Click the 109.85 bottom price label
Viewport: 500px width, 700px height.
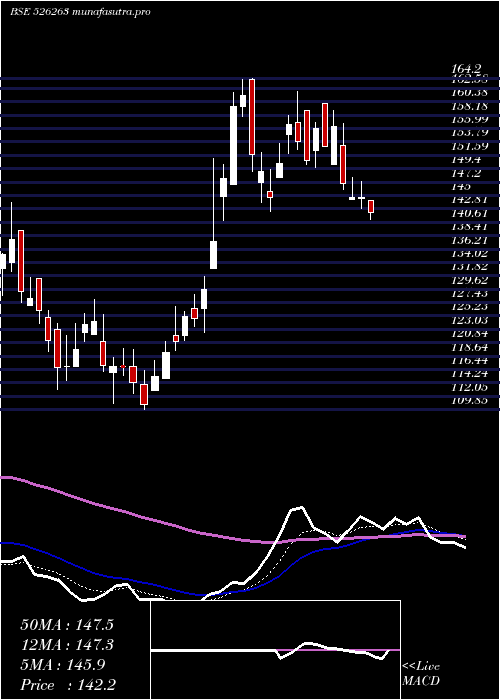pyautogui.click(x=469, y=401)
